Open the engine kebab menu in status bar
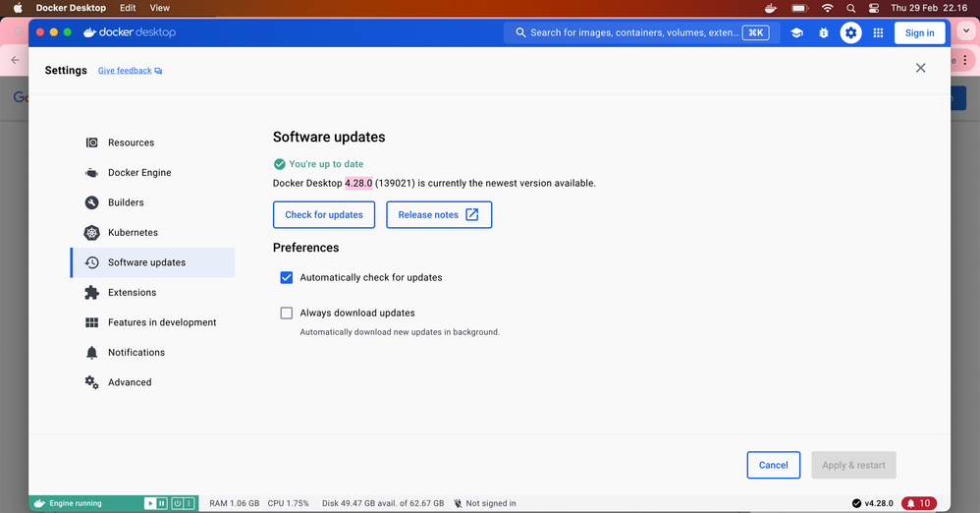The width and height of the screenshot is (980, 513). pos(189,503)
